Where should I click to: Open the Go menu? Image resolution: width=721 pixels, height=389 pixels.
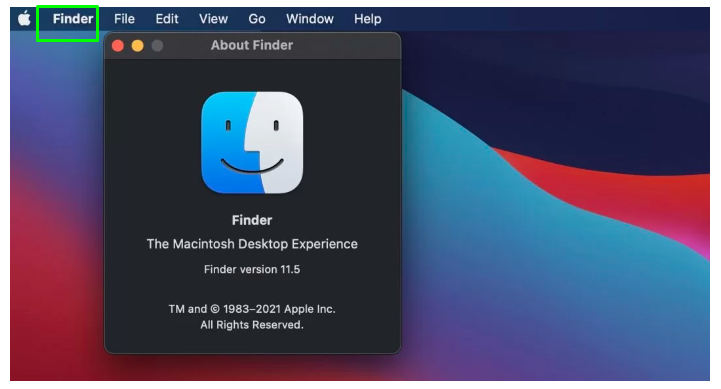point(257,19)
